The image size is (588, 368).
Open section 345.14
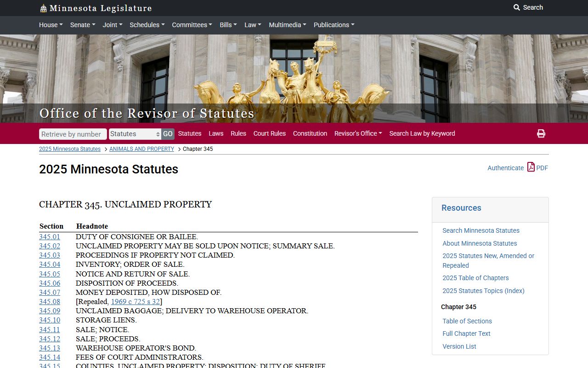pos(50,357)
